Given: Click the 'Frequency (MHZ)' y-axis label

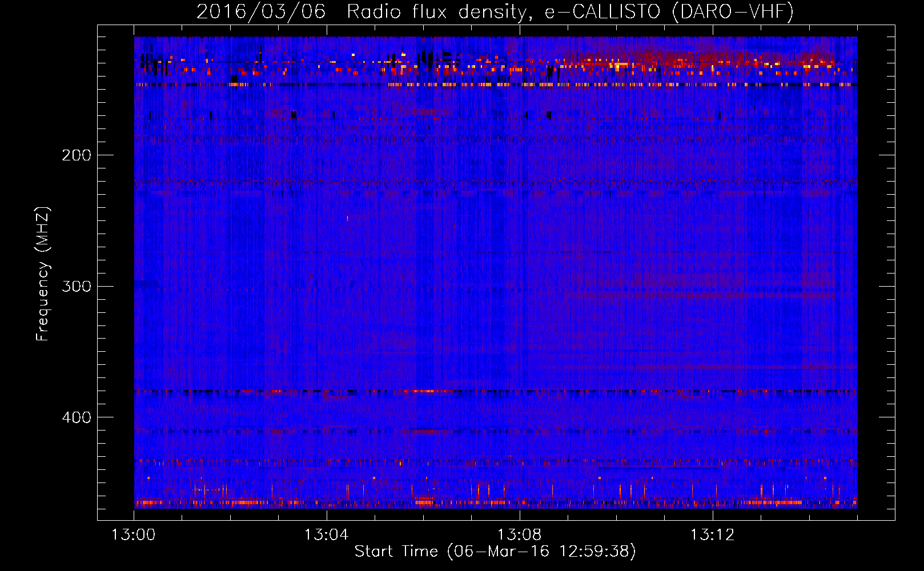Looking at the screenshot, I should click(43, 274).
